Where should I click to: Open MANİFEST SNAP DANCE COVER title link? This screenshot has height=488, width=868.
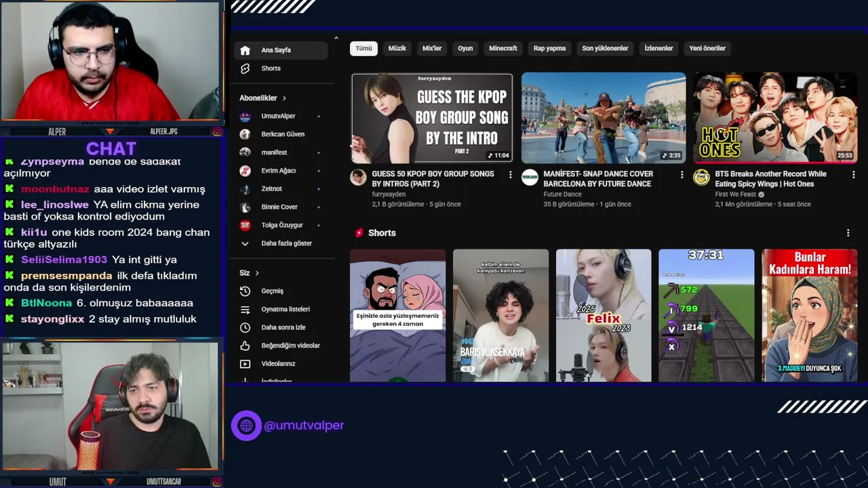click(598, 179)
